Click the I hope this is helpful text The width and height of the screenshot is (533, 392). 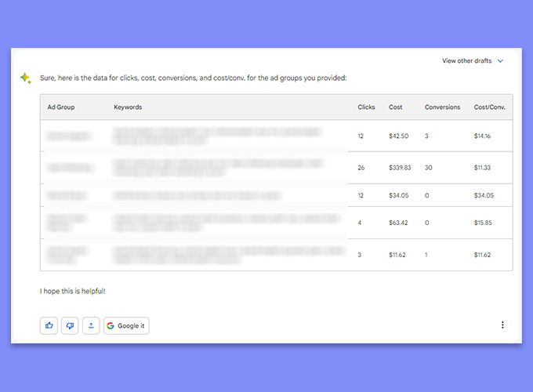(72, 291)
